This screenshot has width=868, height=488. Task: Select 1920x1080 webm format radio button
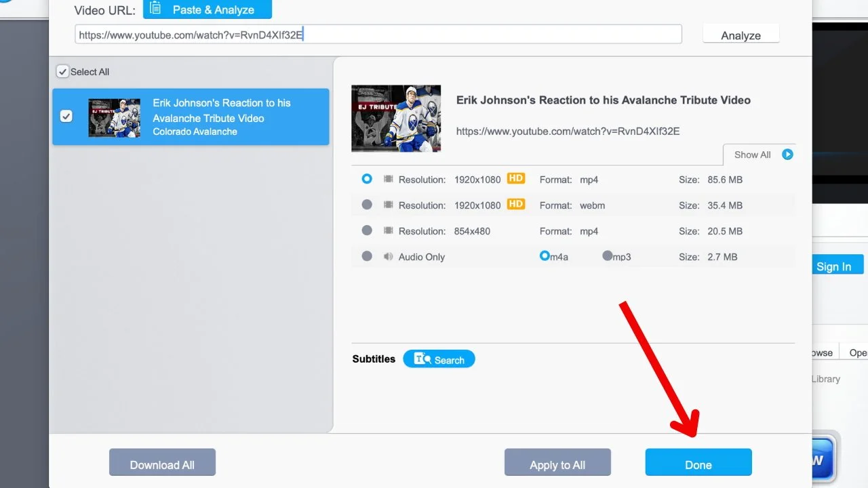pos(367,205)
